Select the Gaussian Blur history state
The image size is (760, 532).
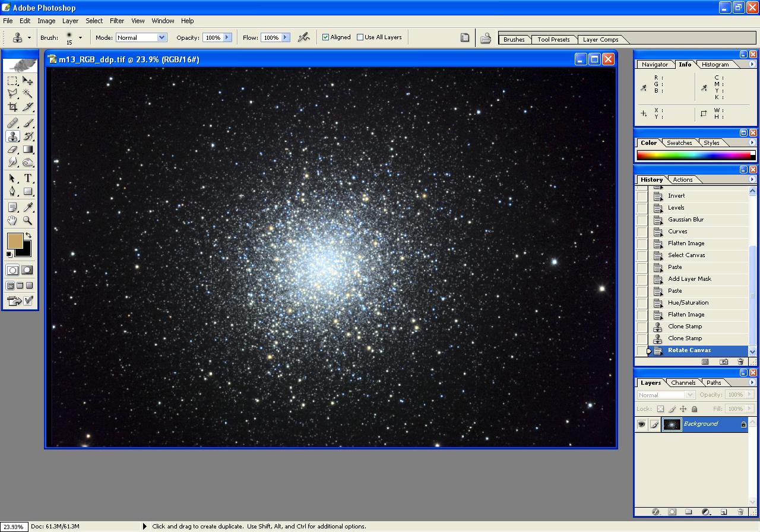tap(685, 220)
